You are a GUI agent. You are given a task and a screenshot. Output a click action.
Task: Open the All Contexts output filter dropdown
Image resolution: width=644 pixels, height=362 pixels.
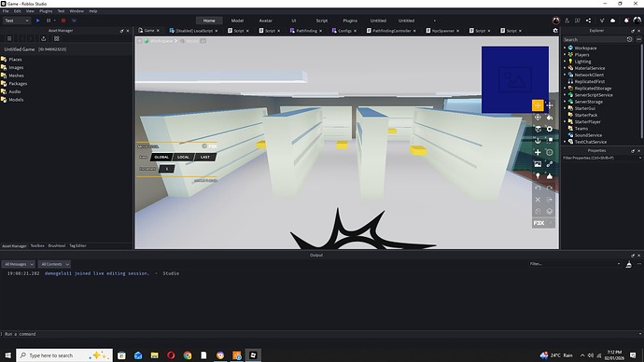[54, 264]
